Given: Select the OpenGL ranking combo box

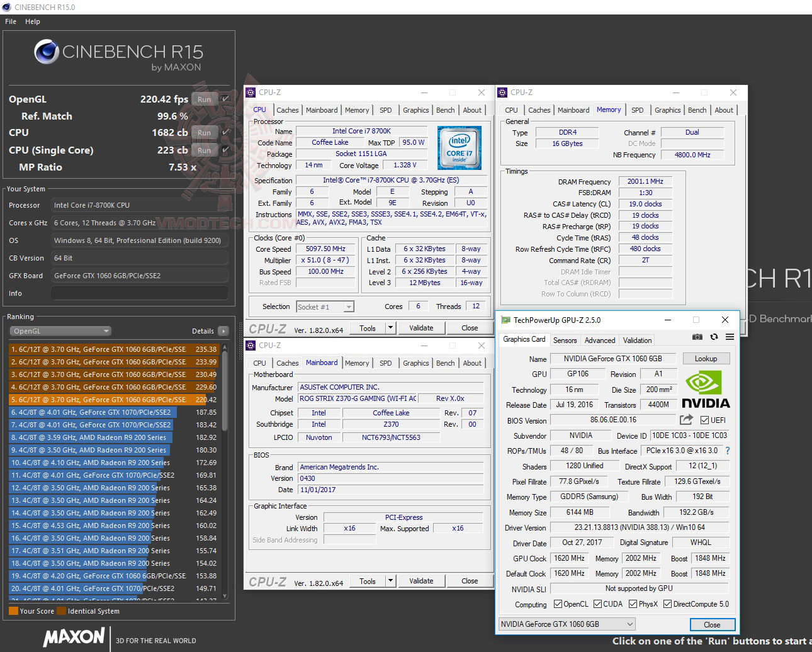Looking at the screenshot, I should click(60, 330).
